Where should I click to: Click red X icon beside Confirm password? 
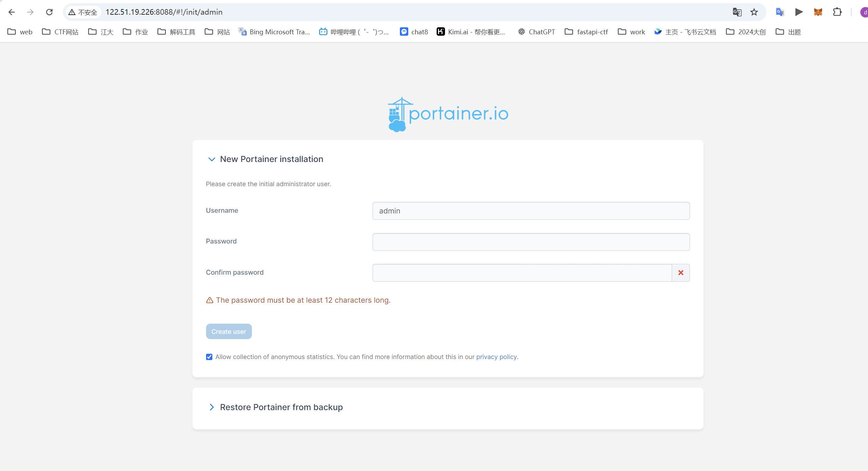pos(680,273)
